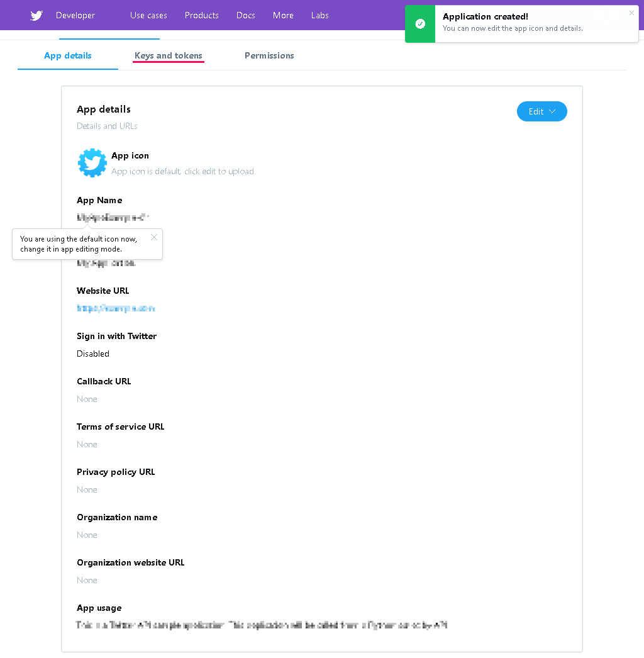Click the Edit button chevron arrow
Viewport: 644px width, 658px height.
[552, 111]
